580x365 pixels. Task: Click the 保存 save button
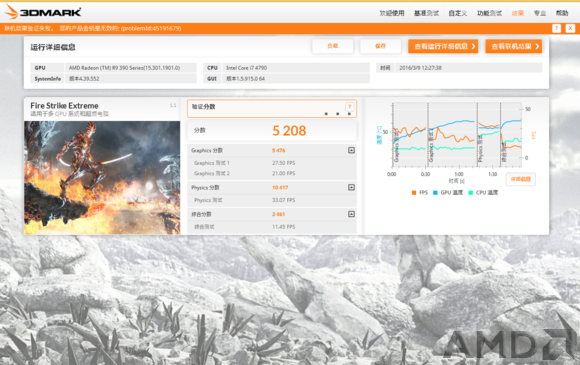(380, 46)
